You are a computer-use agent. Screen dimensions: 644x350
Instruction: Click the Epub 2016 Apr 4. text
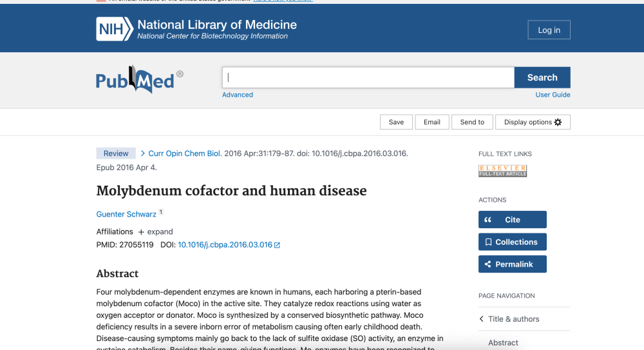coord(126,168)
